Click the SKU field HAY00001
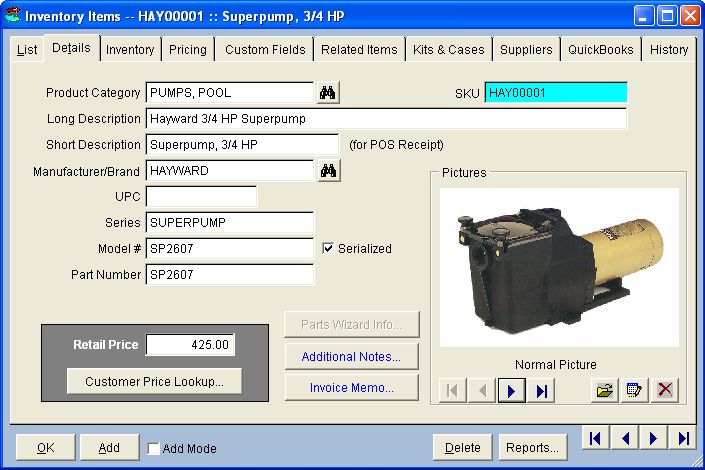Viewport: 705px width, 470px height. [556, 93]
